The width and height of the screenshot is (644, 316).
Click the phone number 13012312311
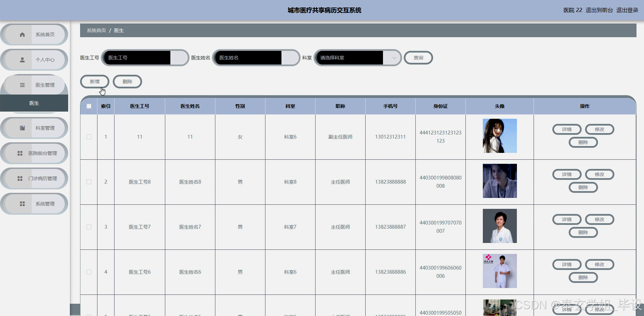pyautogui.click(x=390, y=137)
